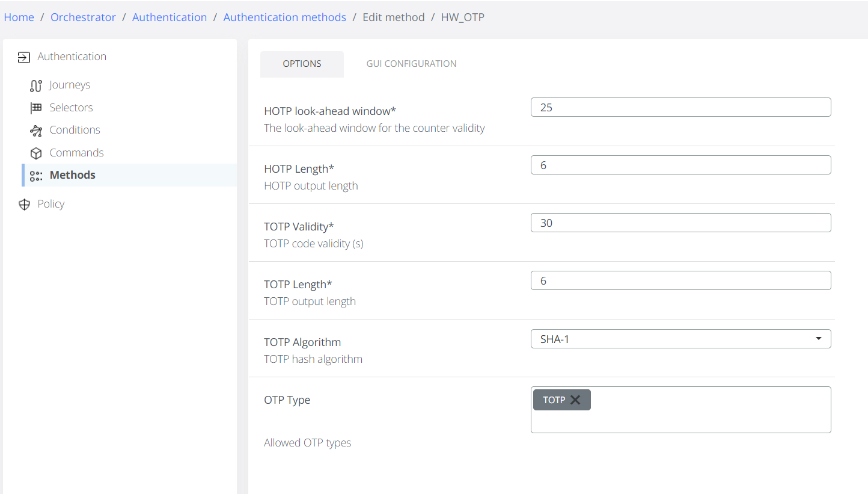Switch to the GUI CONFIGURATION tab

pyautogui.click(x=411, y=63)
